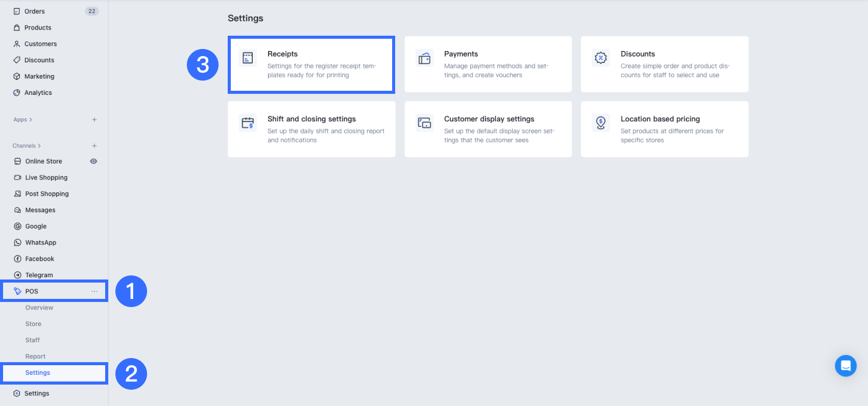Open Live Shopping channel link
The height and width of the screenshot is (406, 868).
pyautogui.click(x=46, y=177)
